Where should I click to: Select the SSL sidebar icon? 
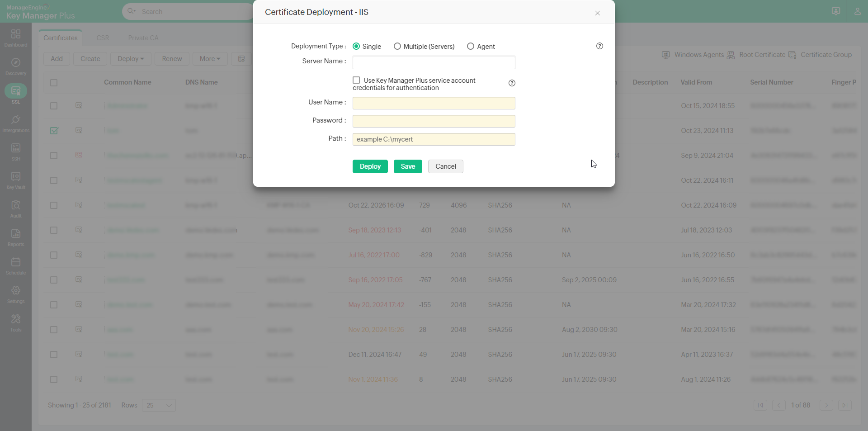pos(16,95)
